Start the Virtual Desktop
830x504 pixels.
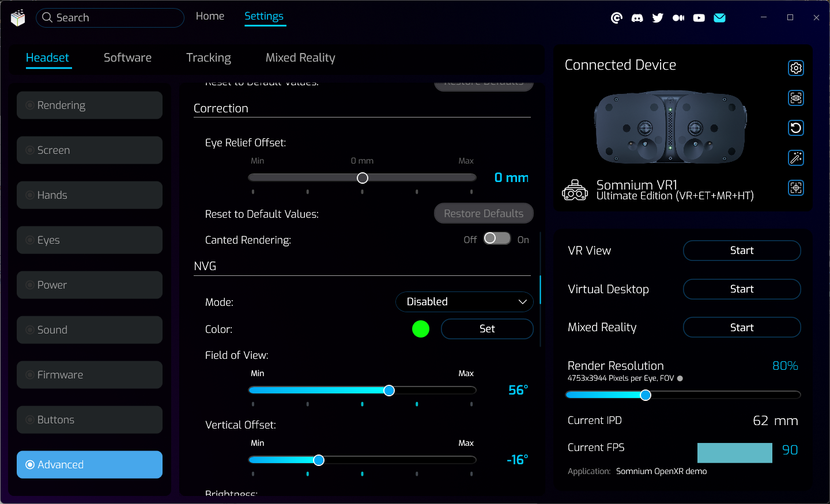point(741,289)
